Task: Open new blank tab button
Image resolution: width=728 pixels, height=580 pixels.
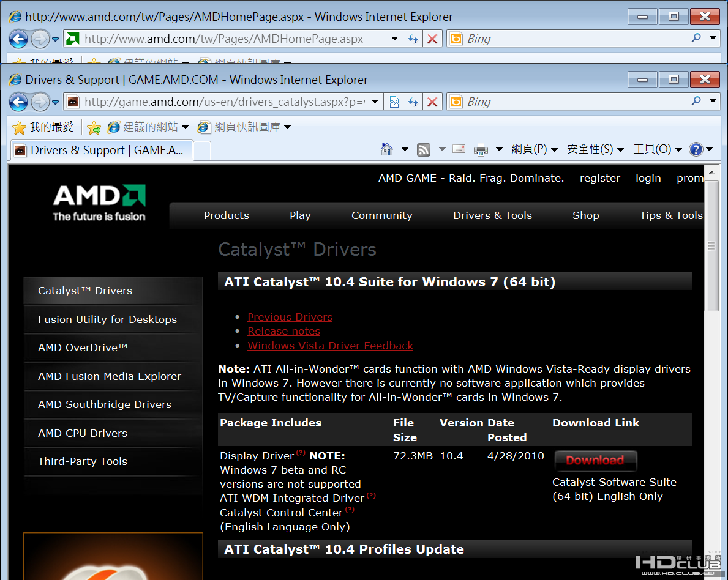Action: (202, 151)
